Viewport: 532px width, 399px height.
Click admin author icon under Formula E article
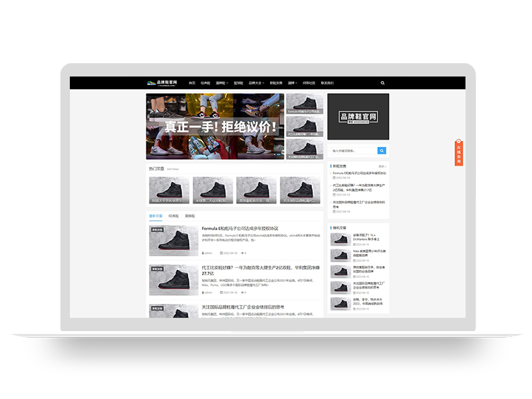click(x=203, y=253)
